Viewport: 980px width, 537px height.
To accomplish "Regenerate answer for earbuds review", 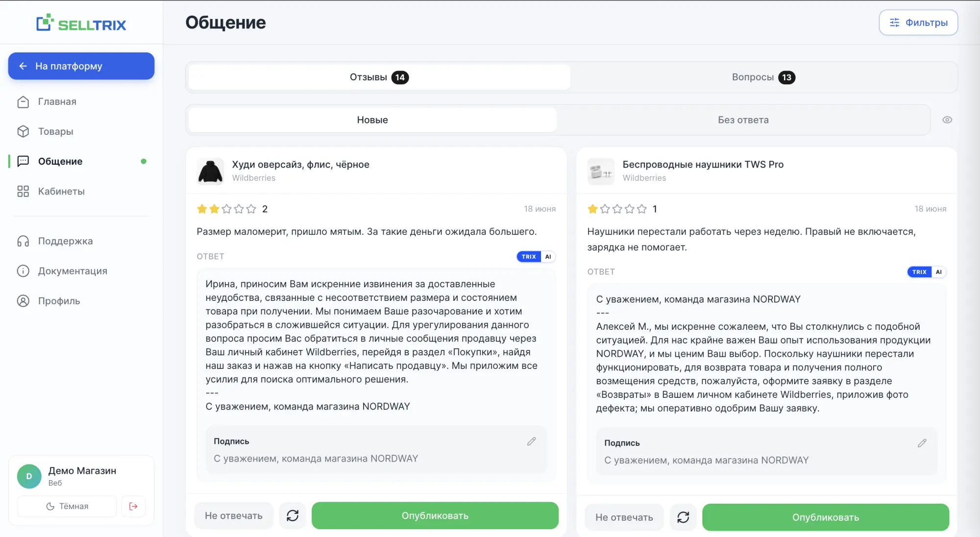I will tap(683, 517).
